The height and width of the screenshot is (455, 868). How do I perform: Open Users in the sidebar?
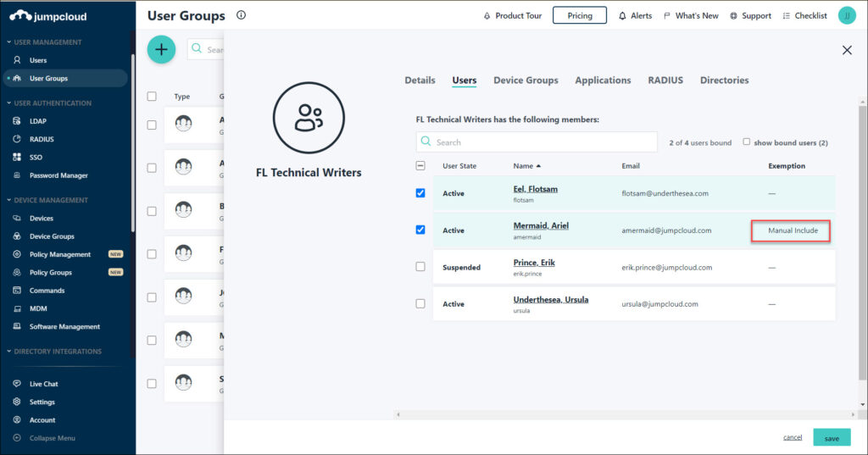coord(37,60)
